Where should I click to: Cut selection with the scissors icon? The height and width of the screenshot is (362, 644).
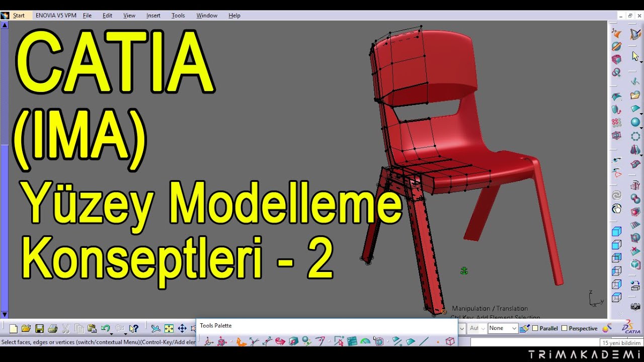click(65, 329)
